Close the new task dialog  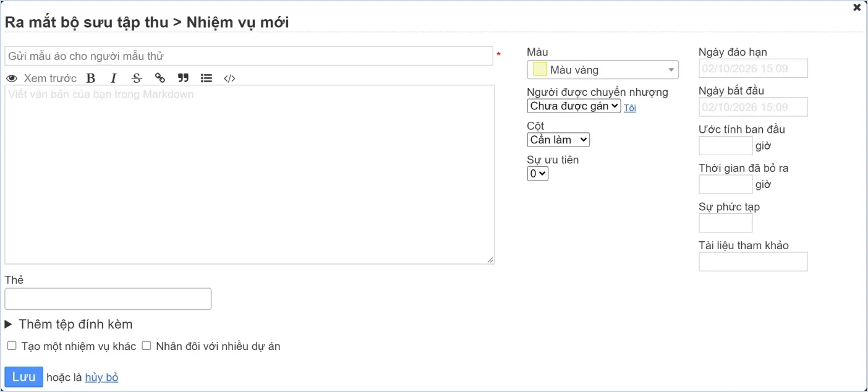point(857,7)
